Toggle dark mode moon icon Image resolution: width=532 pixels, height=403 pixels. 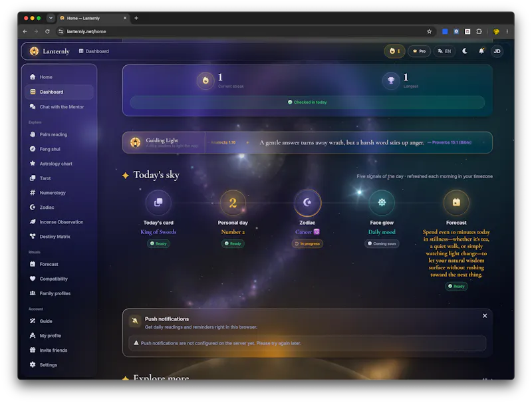[465, 51]
